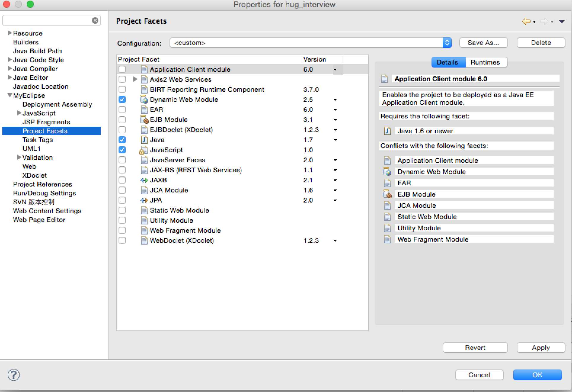Click EJB Module icon in conflicts list
The width and height of the screenshot is (572, 392).
tap(387, 194)
